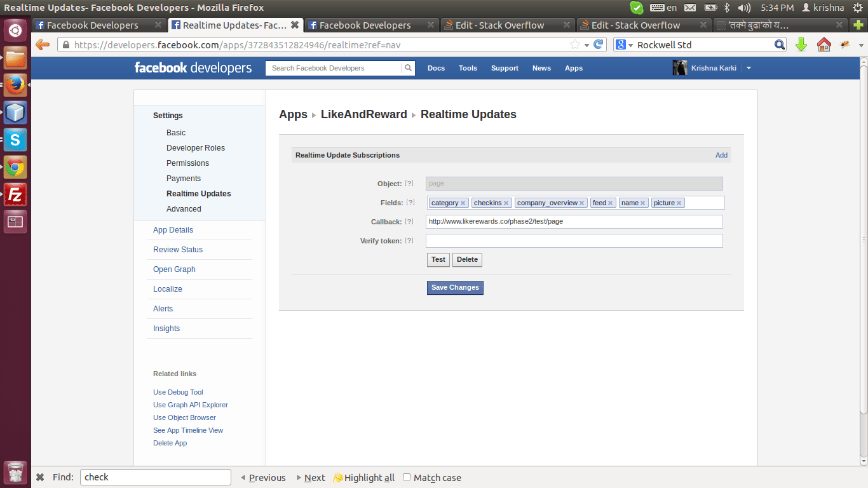Launch FileZilla from the dock
This screenshot has height=488, width=868.
click(15, 194)
